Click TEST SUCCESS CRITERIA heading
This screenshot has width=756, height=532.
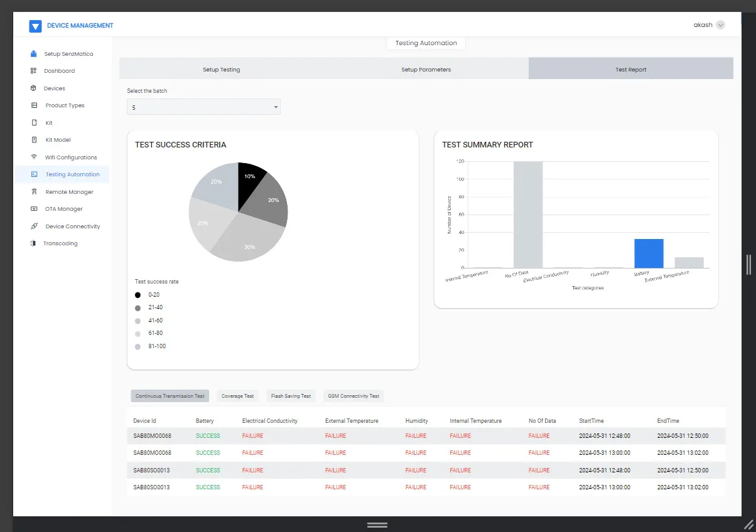pos(181,144)
